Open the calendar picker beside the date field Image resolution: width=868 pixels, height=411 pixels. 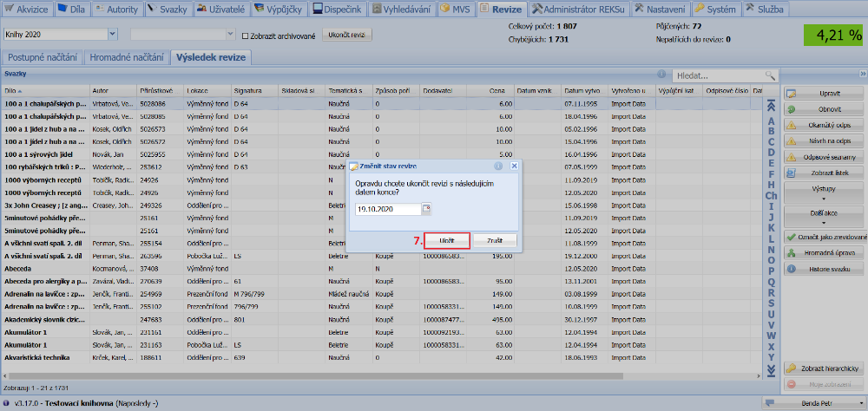coord(426,209)
